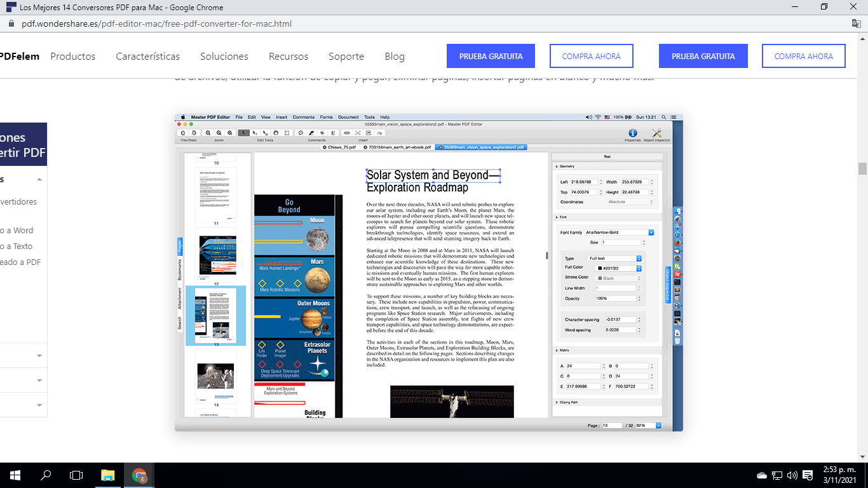Zoom in using the magnifier plus icon
Image resolution: width=868 pixels, height=488 pixels.
(219, 133)
